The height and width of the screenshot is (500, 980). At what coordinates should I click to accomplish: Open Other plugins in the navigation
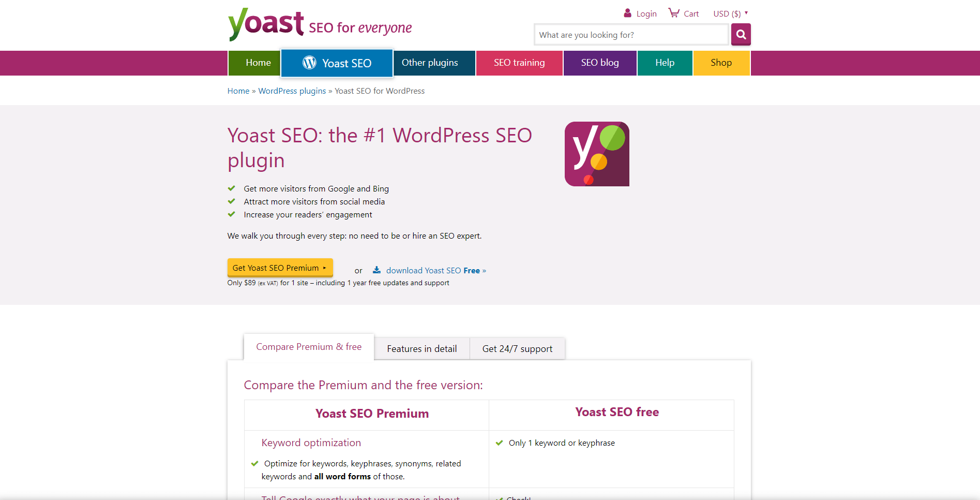(x=434, y=63)
